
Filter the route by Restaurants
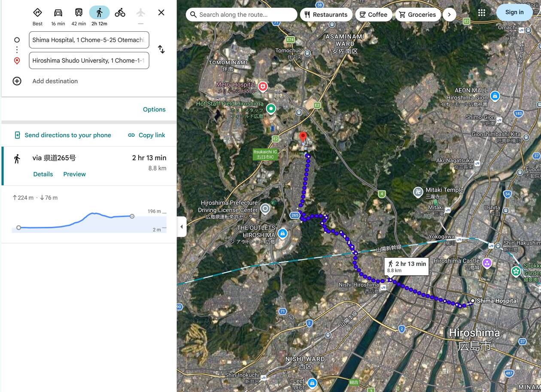coord(326,15)
